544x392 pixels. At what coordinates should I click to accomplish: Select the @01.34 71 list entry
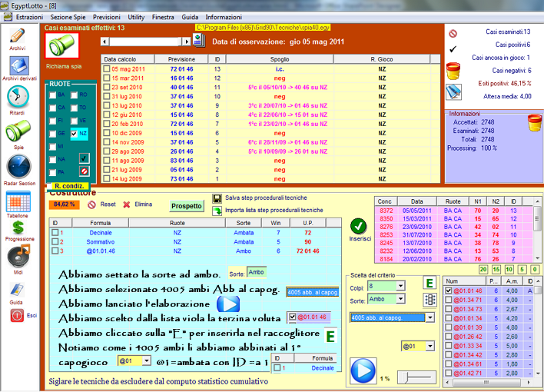(489, 300)
